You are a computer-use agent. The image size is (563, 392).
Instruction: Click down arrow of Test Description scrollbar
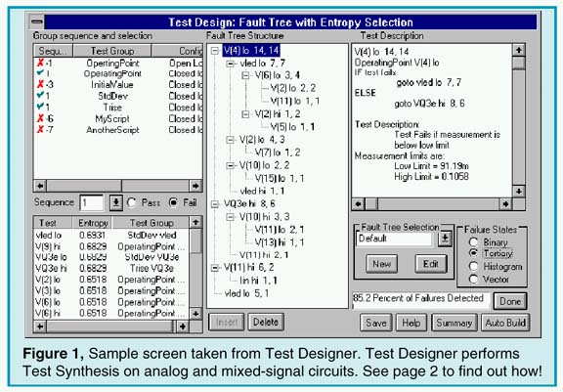518,191
